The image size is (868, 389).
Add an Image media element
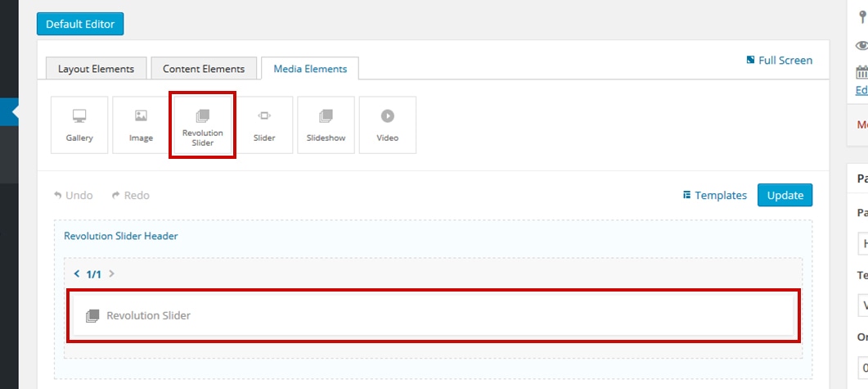pos(141,125)
